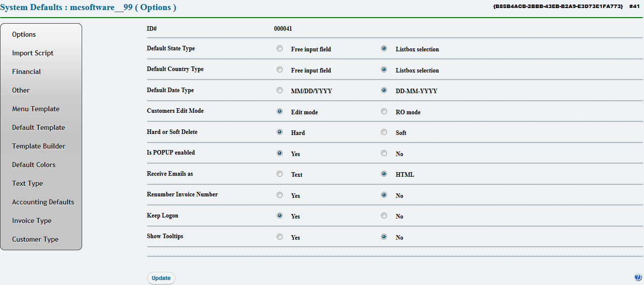This screenshot has width=644, height=285.
Task: Select Free input field for Default Country Type
Action: 280,69
